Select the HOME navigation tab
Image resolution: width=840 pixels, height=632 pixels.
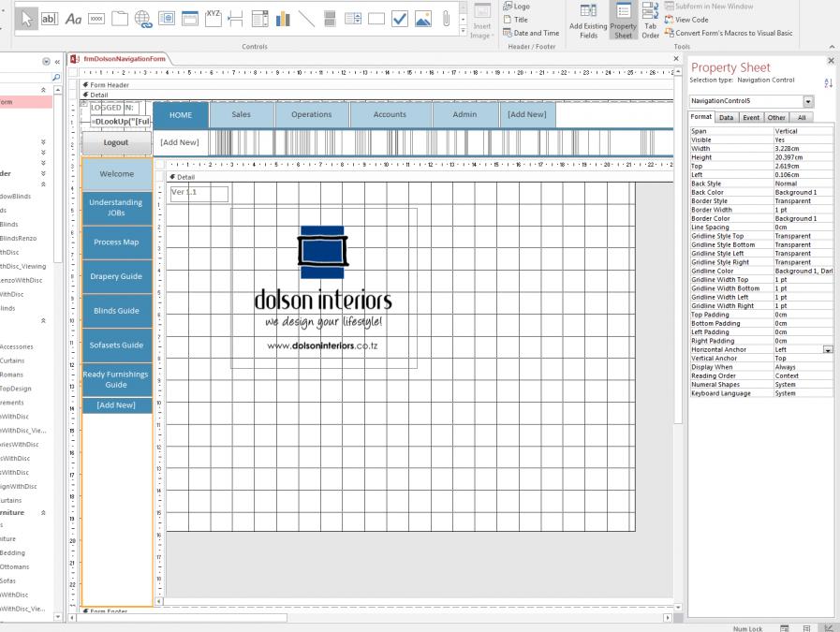[x=181, y=115]
